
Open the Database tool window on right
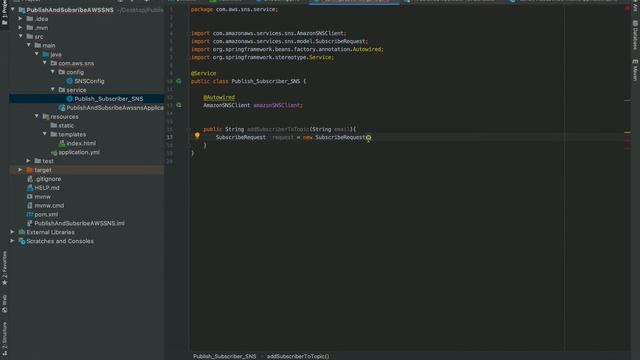[x=635, y=35]
